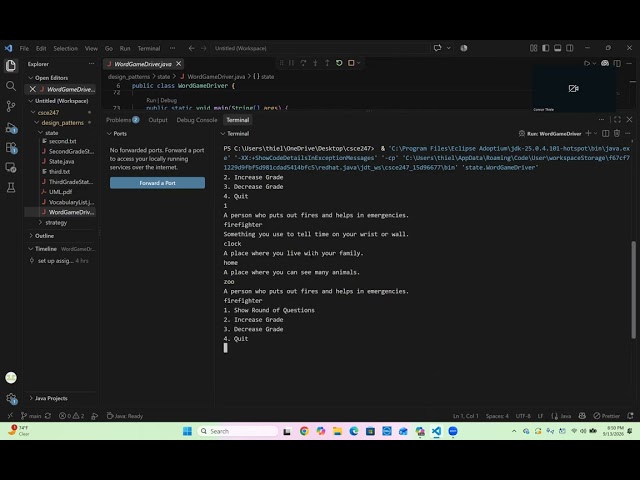This screenshot has height=480, width=640.
Task: Click Run code lens above main
Action: click(x=151, y=100)
